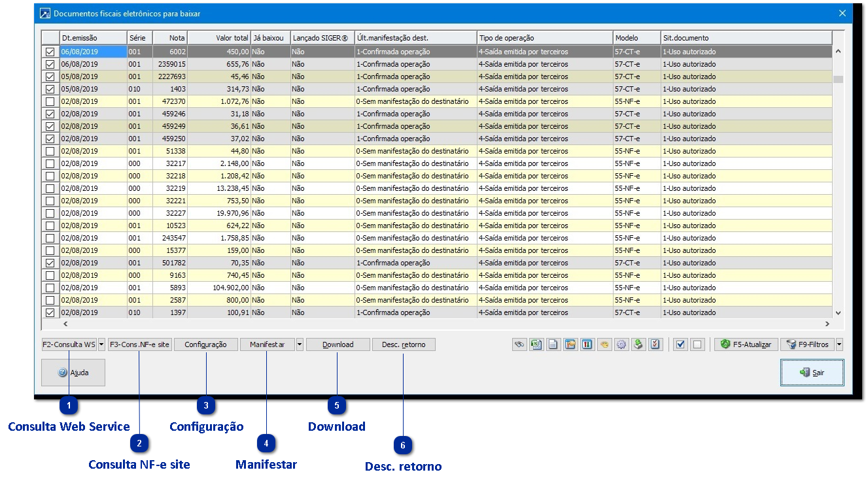The height and width of the screenshot is (485, 868).
Task: Click the Sair exit button
Action: (812, 373)
